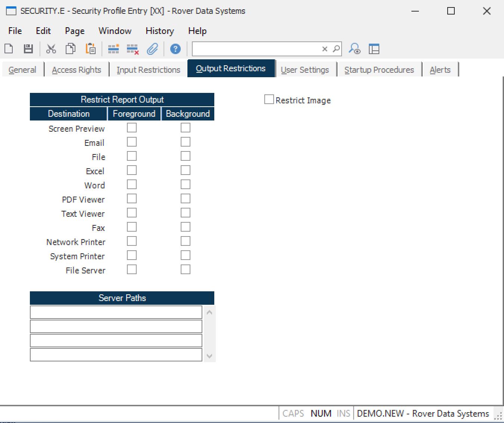Viewport: 504px width, 423px height.
Task: Click the Insert row icon
Action: (x=113, y=49)
